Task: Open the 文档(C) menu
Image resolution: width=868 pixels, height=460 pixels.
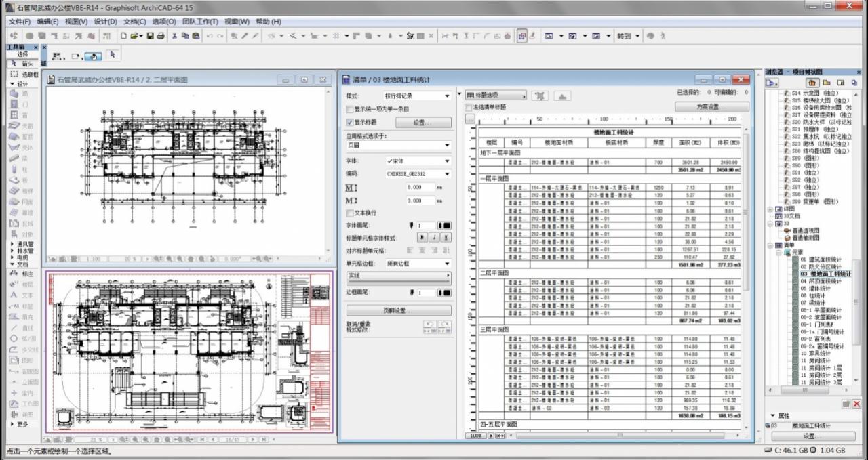Action: click(x=135, y=22)
